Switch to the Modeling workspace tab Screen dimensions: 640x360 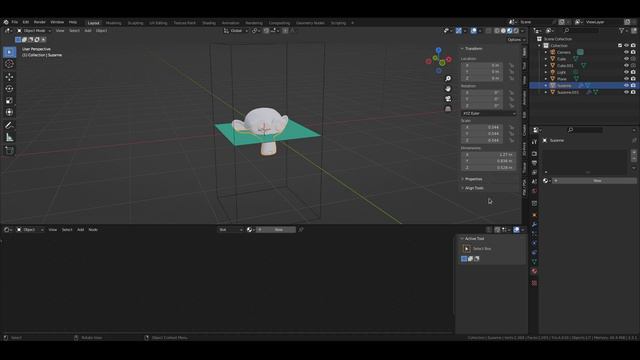click(113, 23)
